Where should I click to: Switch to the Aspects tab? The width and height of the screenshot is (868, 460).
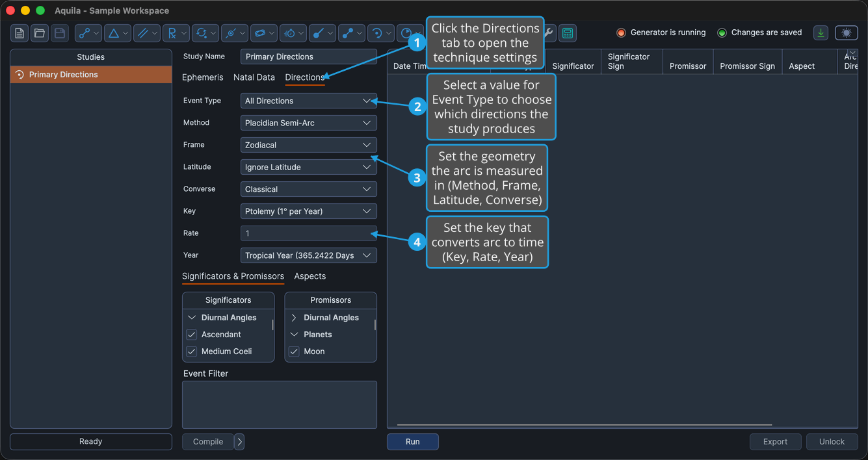pos(310,276)
